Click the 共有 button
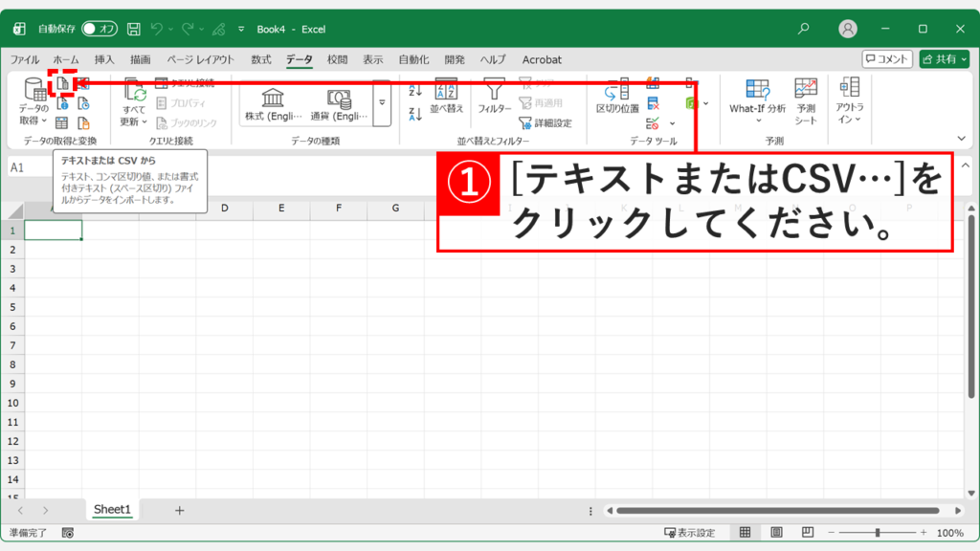980x551 pixels. click(x=946, y=59)
